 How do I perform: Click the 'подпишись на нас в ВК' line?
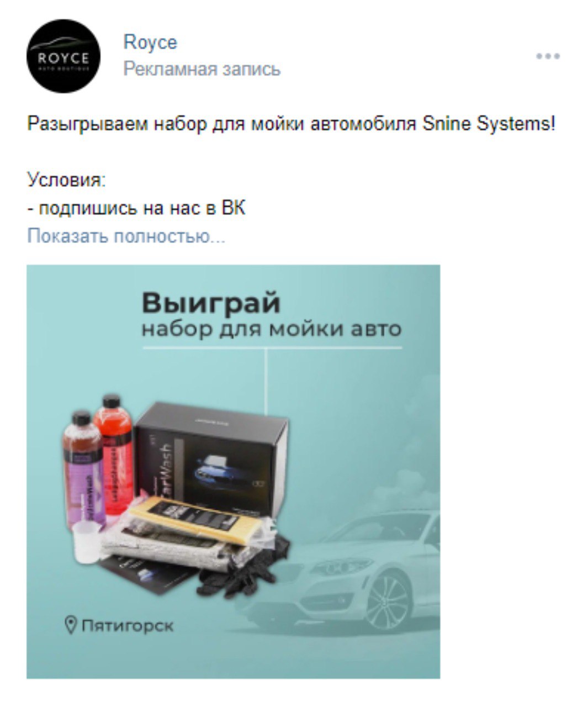tap(136, 208)
